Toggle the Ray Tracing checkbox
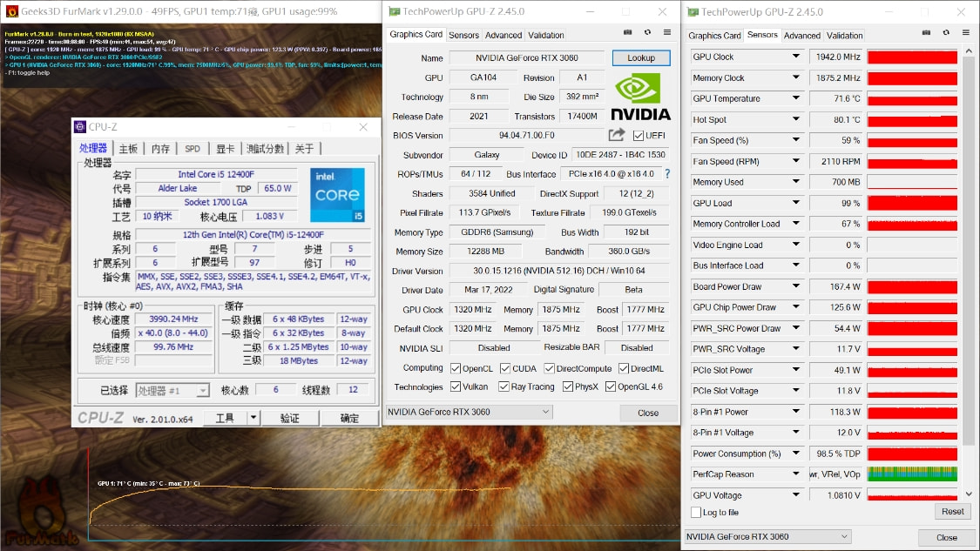Screen dimensions: 980x551 click(x=505, y=386)
